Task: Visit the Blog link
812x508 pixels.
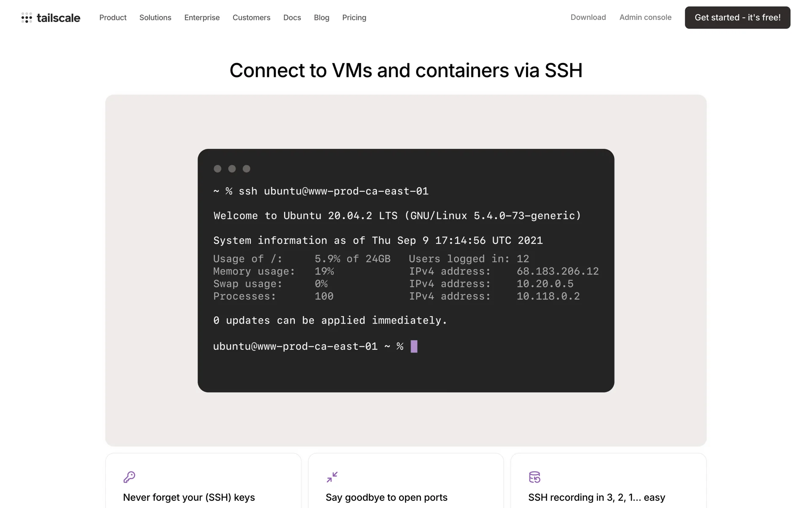Action: click(x=321, y=18)
